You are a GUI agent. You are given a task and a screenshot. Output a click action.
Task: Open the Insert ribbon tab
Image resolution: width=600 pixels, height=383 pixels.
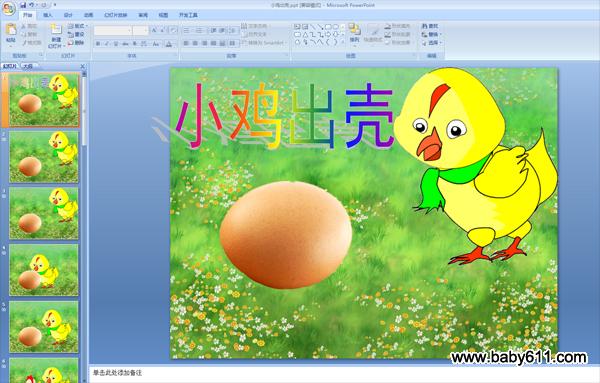[x=48, y=15]
